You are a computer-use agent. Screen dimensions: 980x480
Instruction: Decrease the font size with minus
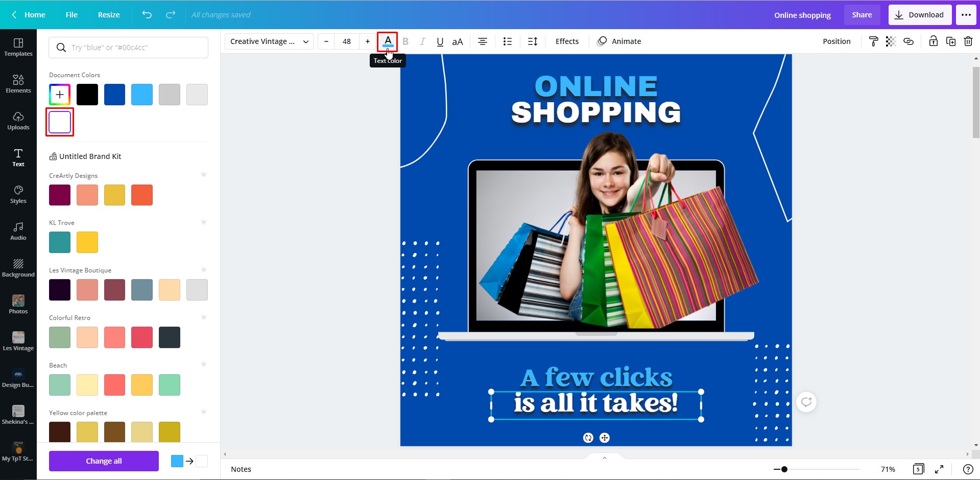[x=326, y=41]
